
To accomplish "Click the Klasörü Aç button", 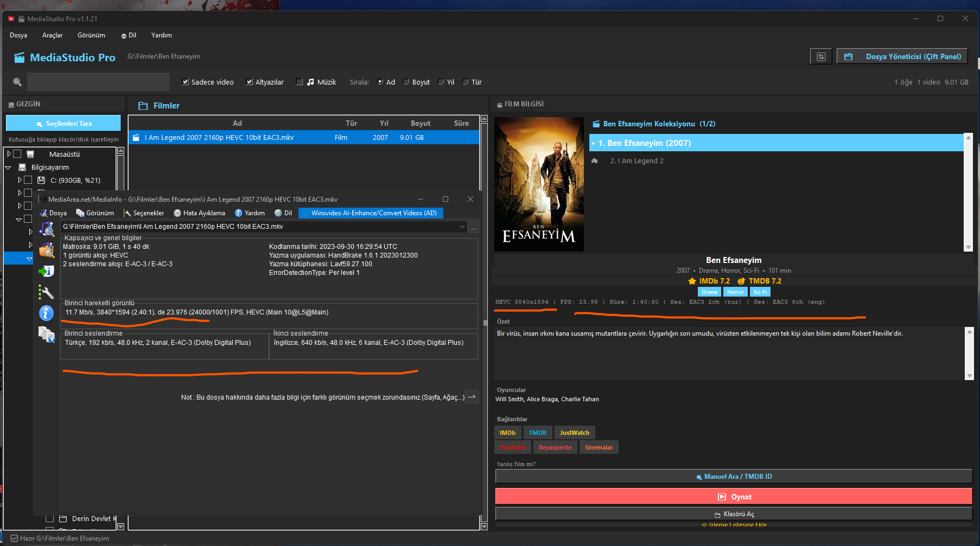I will point(734,514).
